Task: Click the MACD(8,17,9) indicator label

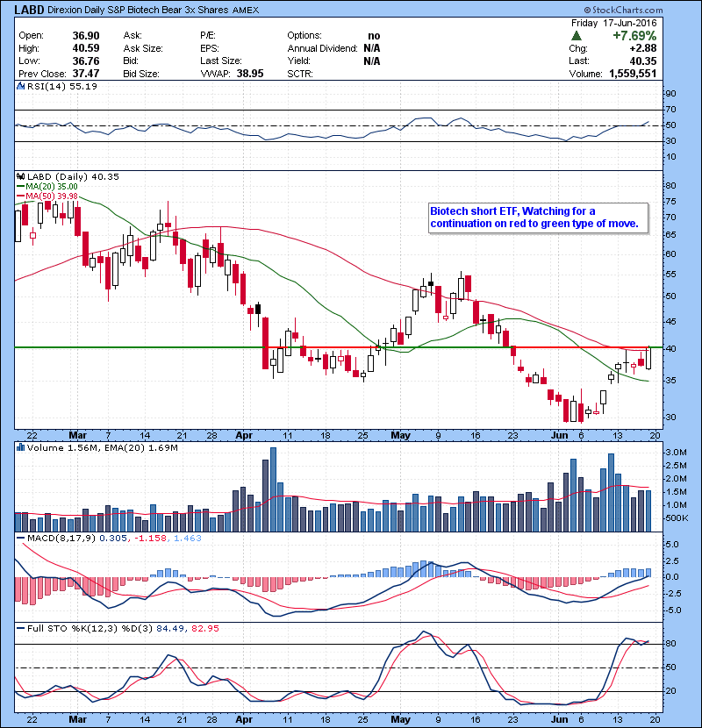Action: 61,539
